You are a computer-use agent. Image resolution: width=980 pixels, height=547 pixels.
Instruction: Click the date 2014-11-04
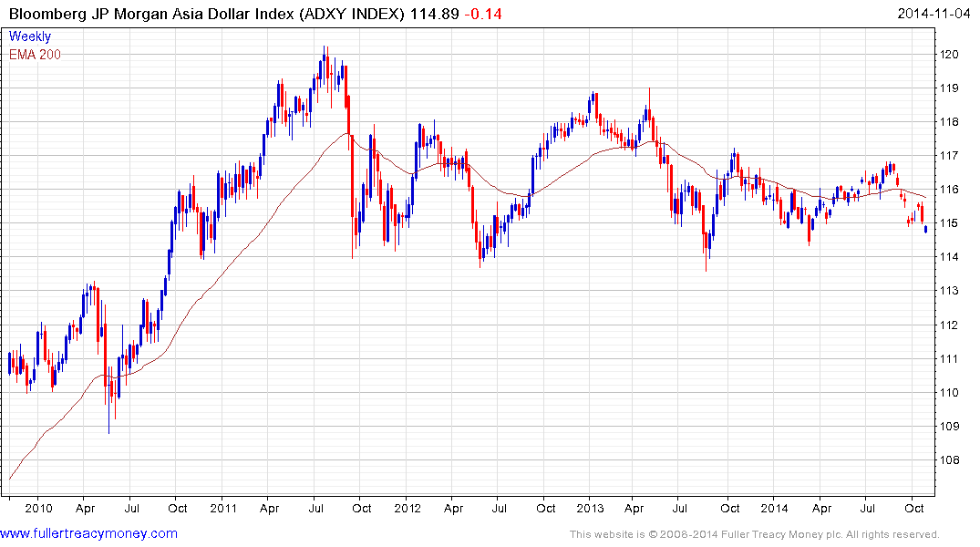(x=934, y=14)
